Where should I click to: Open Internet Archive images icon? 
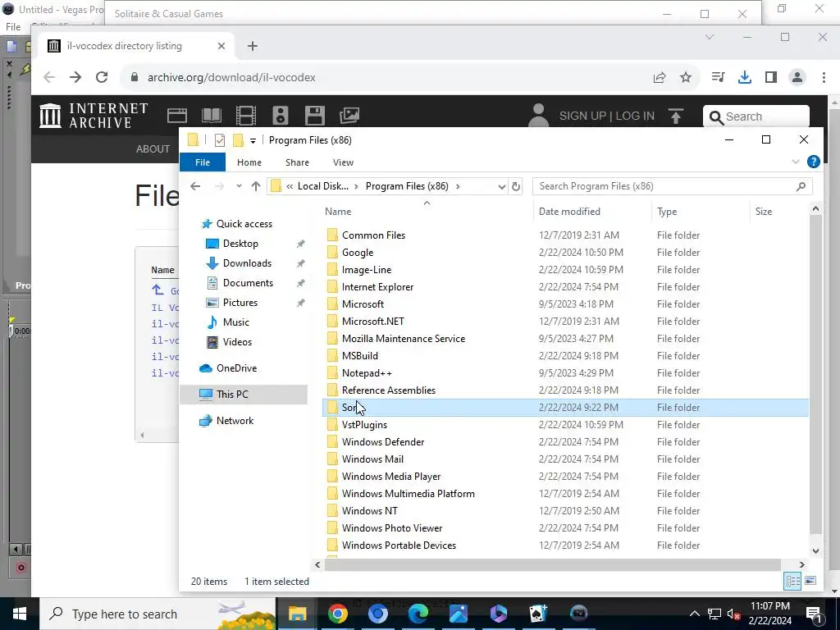click(x=349, y=115)
